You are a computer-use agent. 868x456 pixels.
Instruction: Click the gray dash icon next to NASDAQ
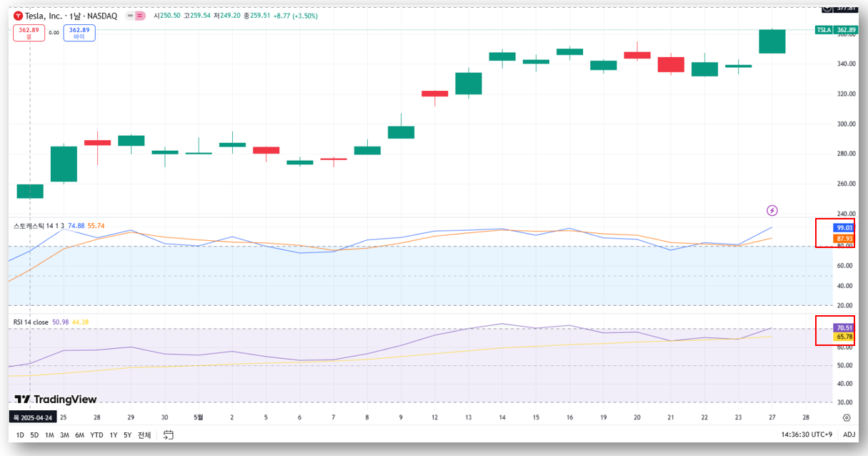(x=129, y=16)
